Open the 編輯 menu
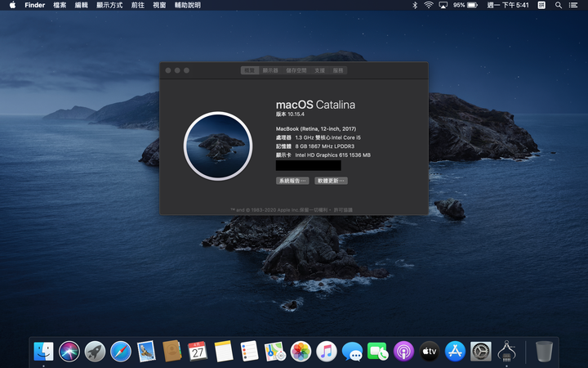Viewport: 588px width, 368px height. click(82, 5)
